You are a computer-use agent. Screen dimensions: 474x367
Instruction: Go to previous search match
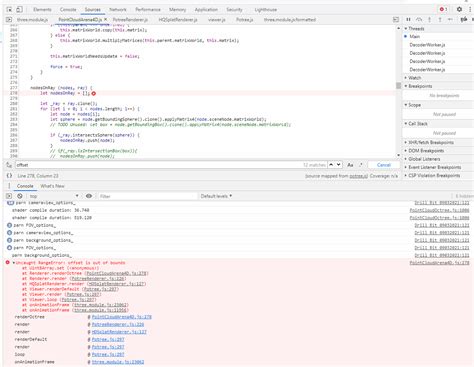[331, 165]
